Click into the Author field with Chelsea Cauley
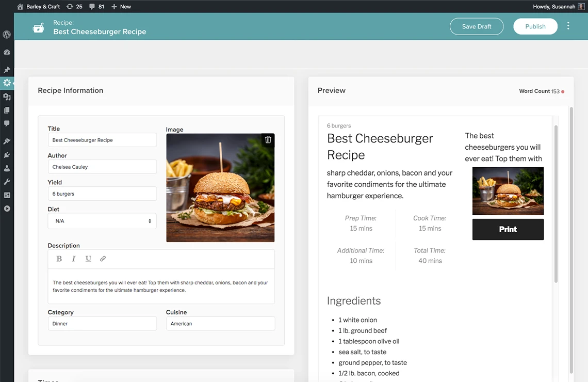The width and height of the screenshot is (588, 382). pyautogui.click(x=102, y=167)
